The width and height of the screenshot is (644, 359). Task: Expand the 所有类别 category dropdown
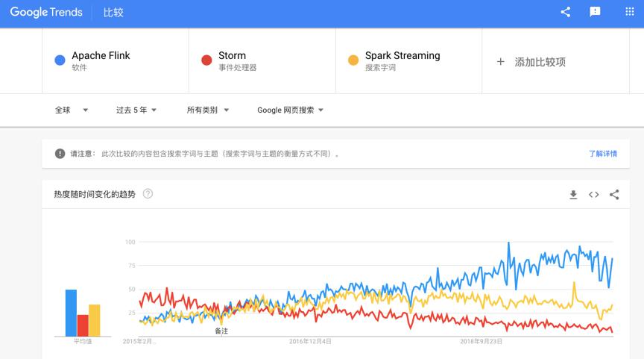207,110
